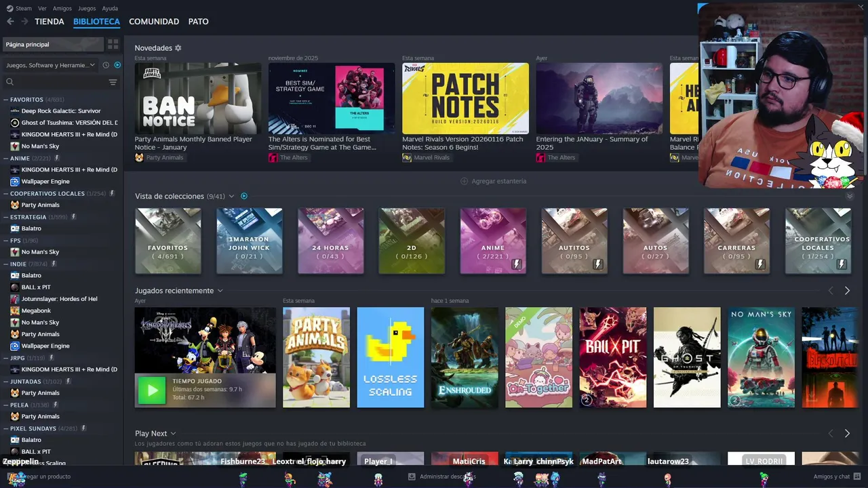The width and height of the screenshot is (868, 488).
Task: Go forward with the right navigation arrow
Action: point(24,22)
